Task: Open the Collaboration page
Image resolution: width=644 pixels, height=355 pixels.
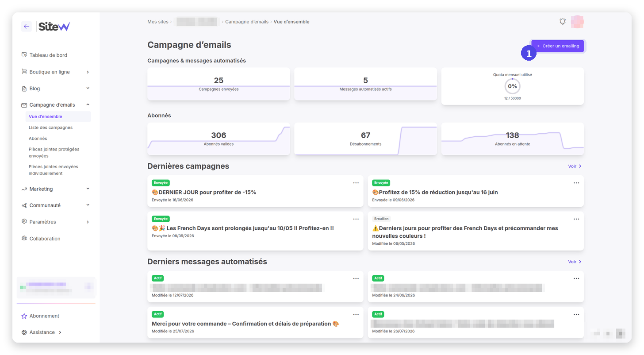Action: [x=45, y=239]
